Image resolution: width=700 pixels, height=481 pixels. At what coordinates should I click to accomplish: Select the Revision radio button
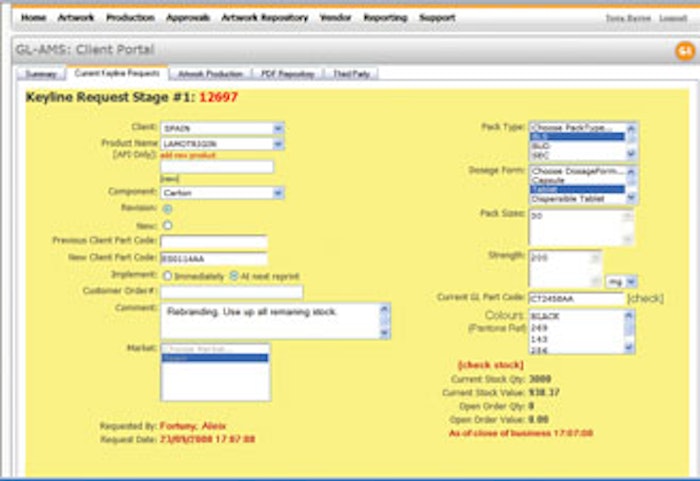click(167, 209)
